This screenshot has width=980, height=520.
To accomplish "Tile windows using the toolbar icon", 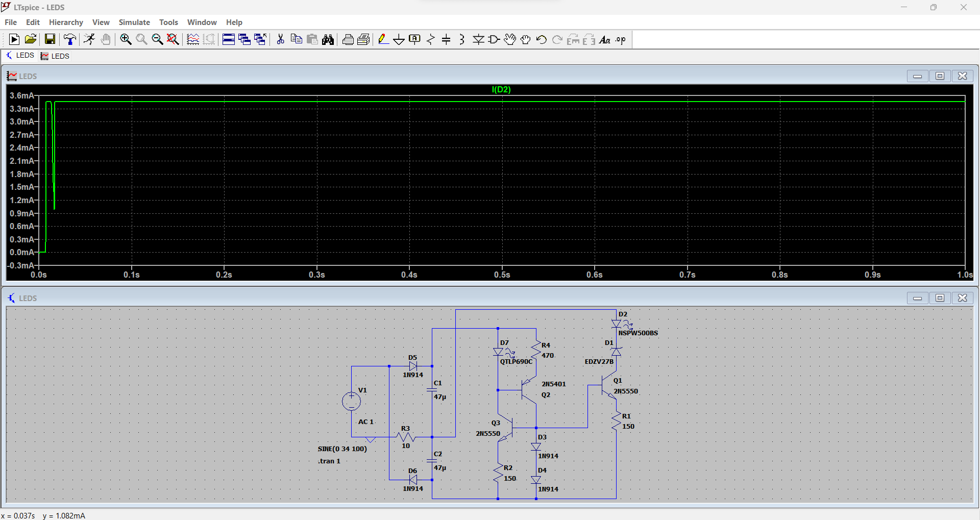I will pos(229,39).
